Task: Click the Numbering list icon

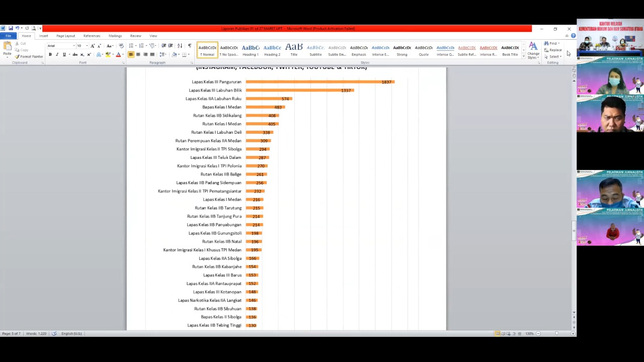Action: 141,46
